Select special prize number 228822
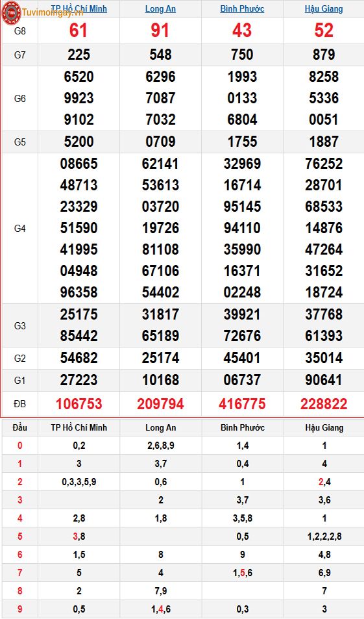The width and height of the screenshot is (364, 619). [x=324, y=404]
